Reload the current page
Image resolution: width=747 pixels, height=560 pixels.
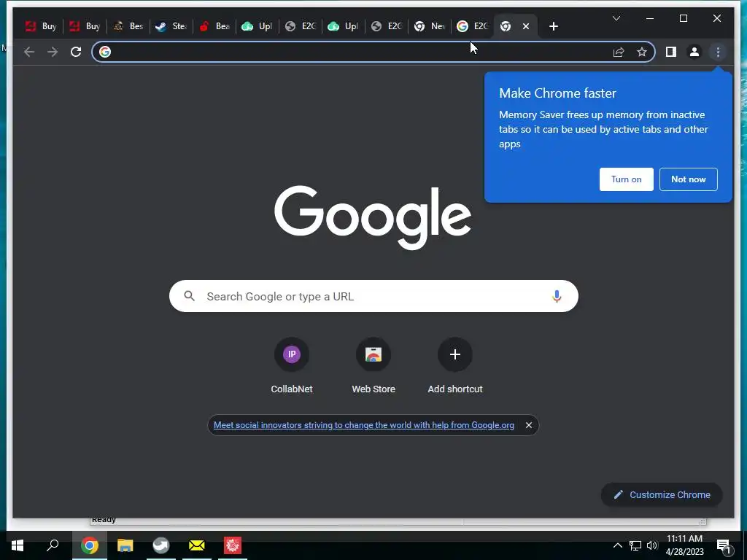76,52
